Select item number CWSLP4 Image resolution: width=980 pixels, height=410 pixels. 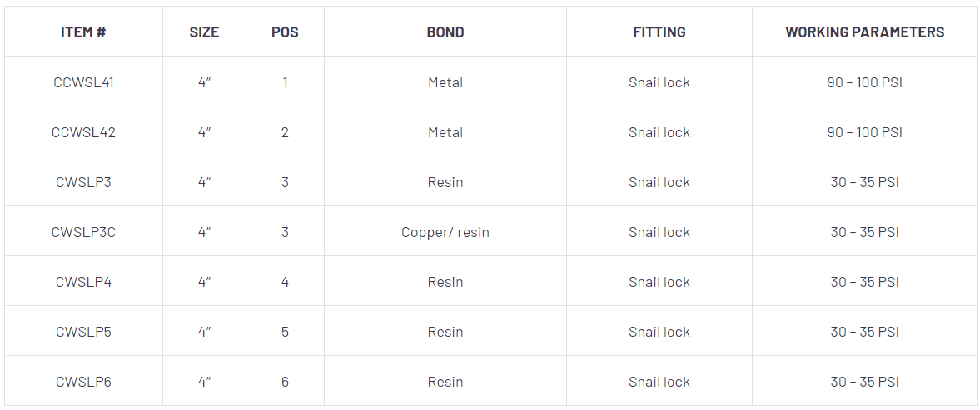point(83,282)
